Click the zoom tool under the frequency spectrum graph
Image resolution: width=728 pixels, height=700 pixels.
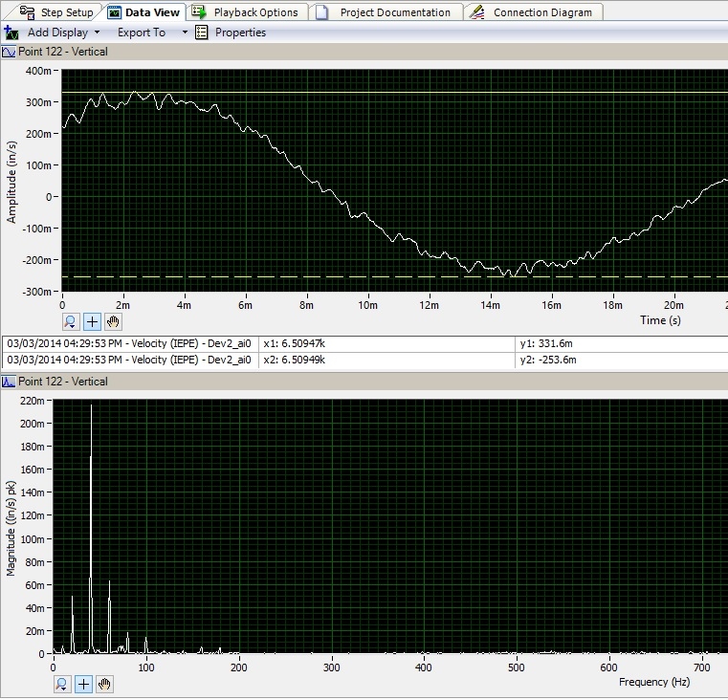point(62,684)
